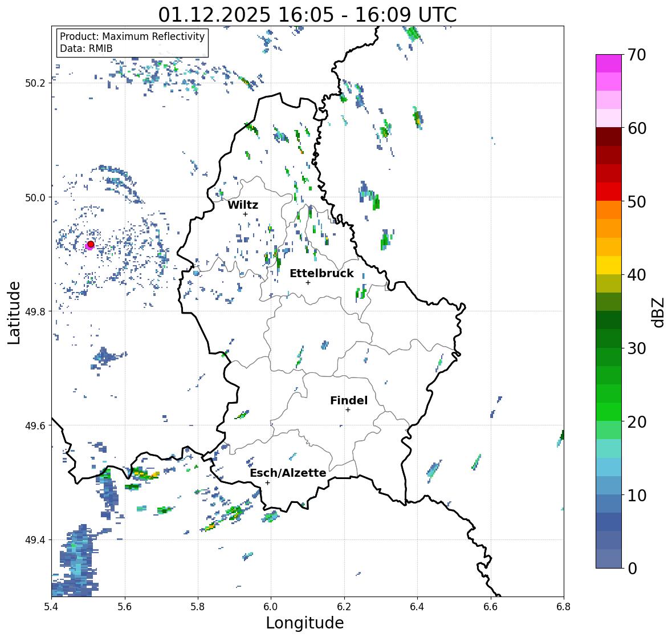The image size is (672, 637).
Task: Click the longitude tick label 5.6
Action: [125, 607]
